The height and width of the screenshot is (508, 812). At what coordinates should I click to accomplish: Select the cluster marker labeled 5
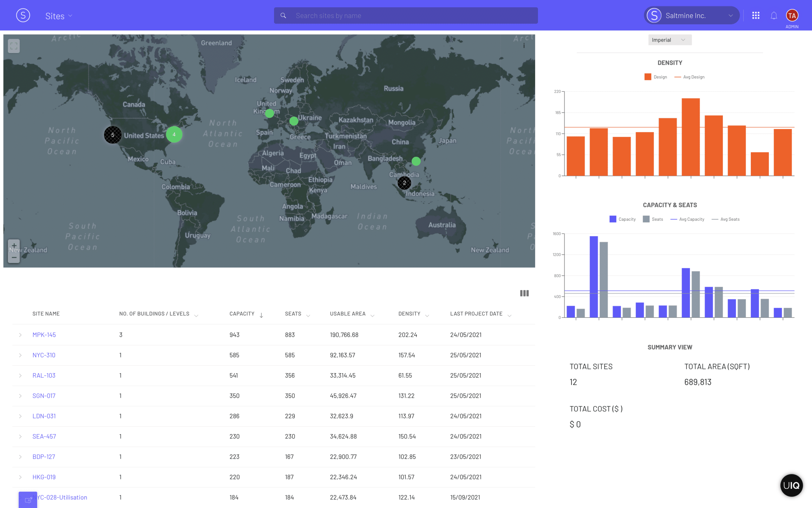[113, 135]
